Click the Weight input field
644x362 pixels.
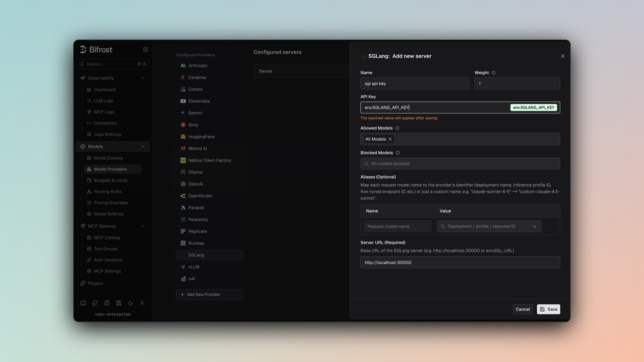517,83
